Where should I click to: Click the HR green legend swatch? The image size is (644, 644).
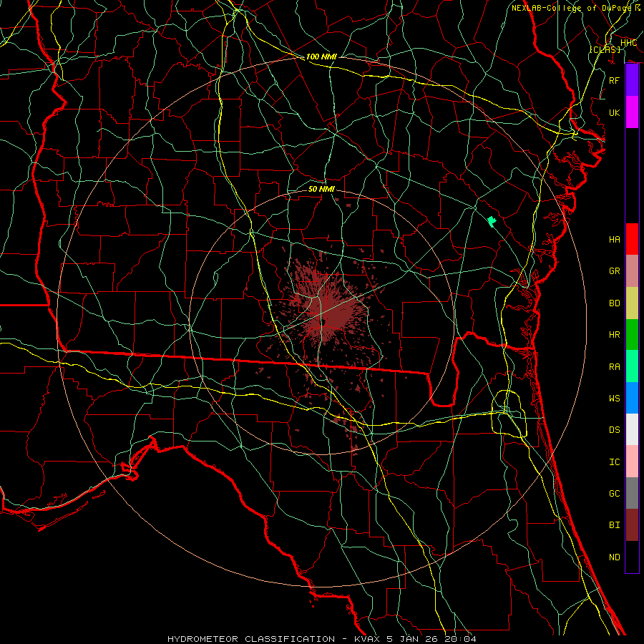click(632, 335)
